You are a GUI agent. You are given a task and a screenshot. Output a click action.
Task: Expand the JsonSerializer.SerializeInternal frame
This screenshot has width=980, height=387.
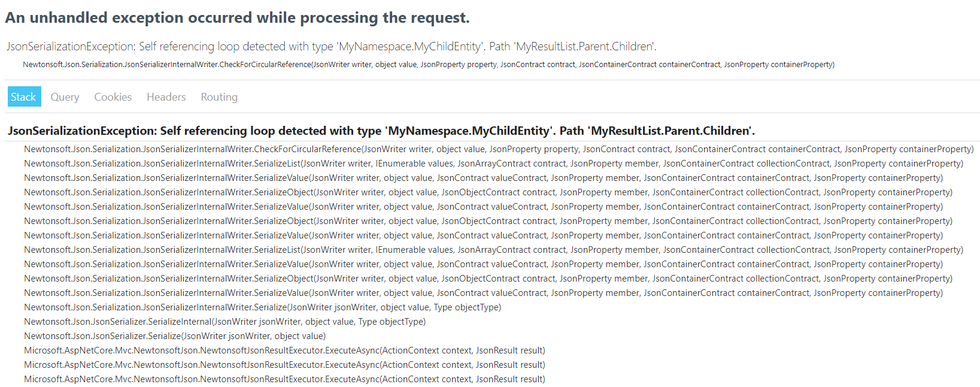coord(224,322)
